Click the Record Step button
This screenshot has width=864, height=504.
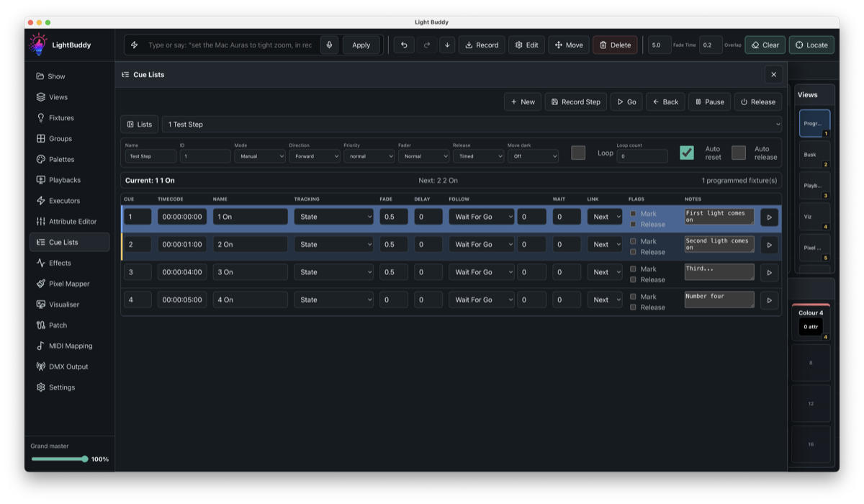pos(576,102)
